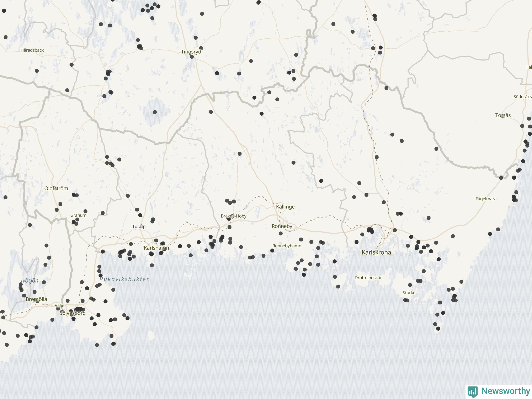Viewport: 532px width, 399px height.
Task: Click the Pukaviksbukten bay label
Action: (x=124, y=279)
